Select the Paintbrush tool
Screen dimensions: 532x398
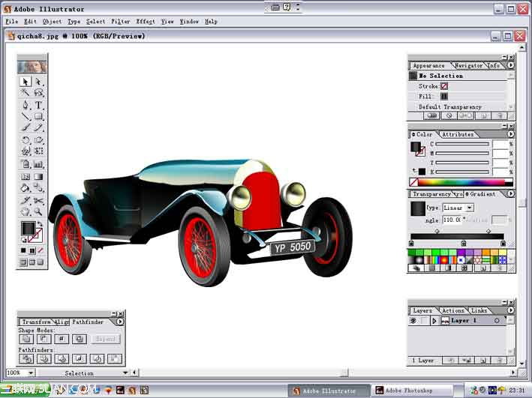(26, 128)
